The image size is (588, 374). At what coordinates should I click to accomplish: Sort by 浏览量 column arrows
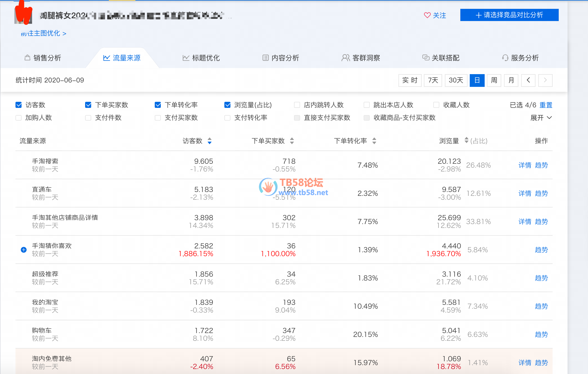click(466, 140)
